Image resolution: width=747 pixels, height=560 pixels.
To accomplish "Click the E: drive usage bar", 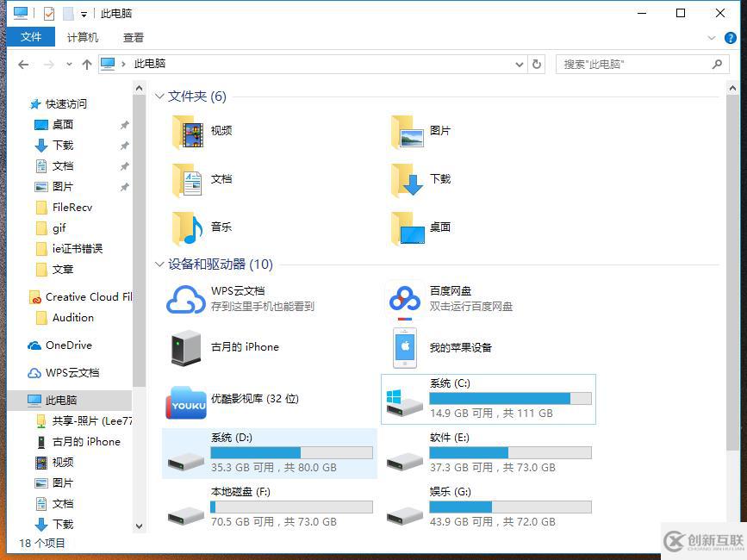I will (x=510, y=453).
